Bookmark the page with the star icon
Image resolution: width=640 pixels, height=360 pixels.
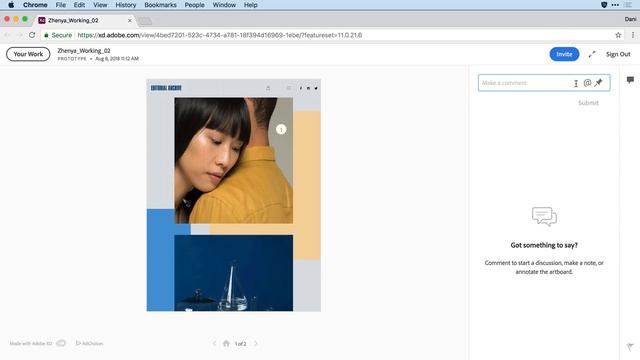click(x=618, y=35)
